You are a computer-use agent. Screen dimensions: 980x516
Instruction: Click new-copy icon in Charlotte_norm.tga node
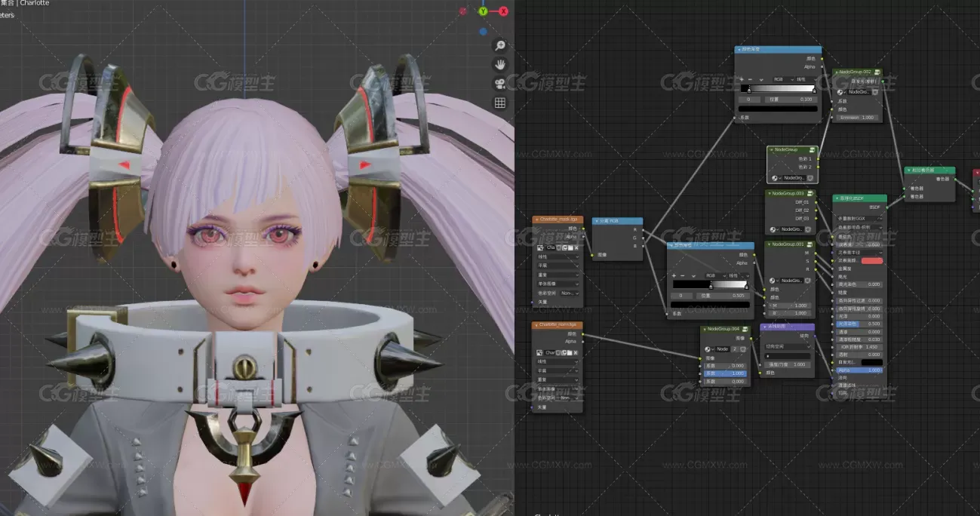[x=564, y=352]
